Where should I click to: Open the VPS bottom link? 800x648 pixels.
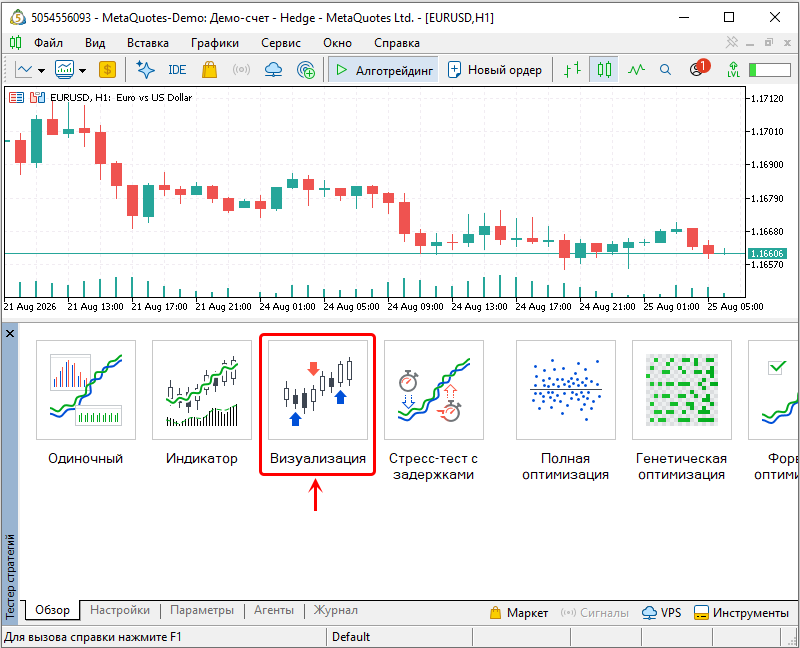pyautogui.click(x=662, y=613)
